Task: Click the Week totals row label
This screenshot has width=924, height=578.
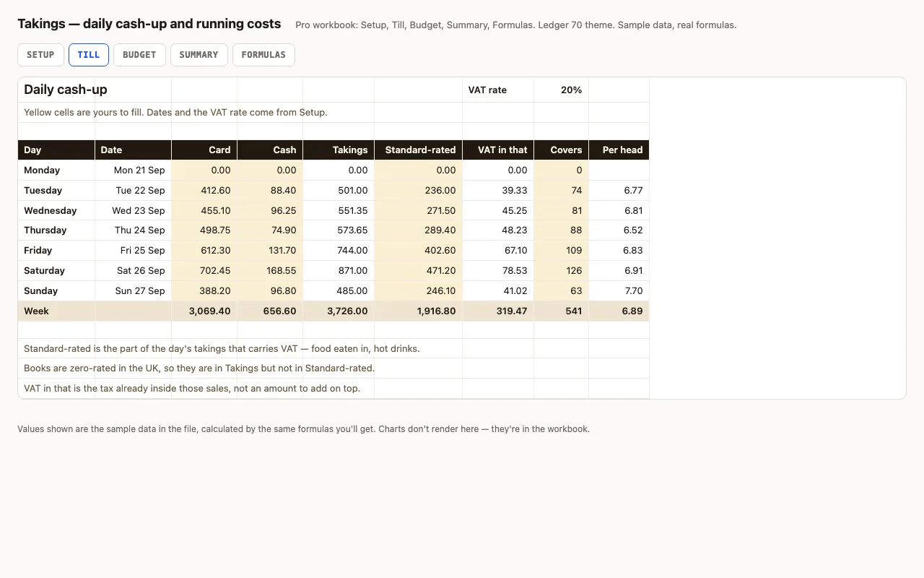Action: (x=56, y=311)
